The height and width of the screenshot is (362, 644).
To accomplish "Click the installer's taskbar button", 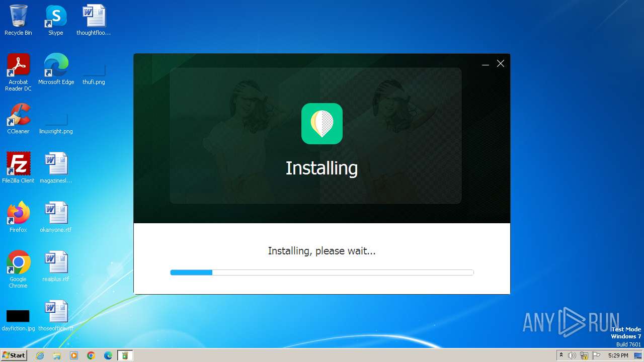I will pos(125,355).
